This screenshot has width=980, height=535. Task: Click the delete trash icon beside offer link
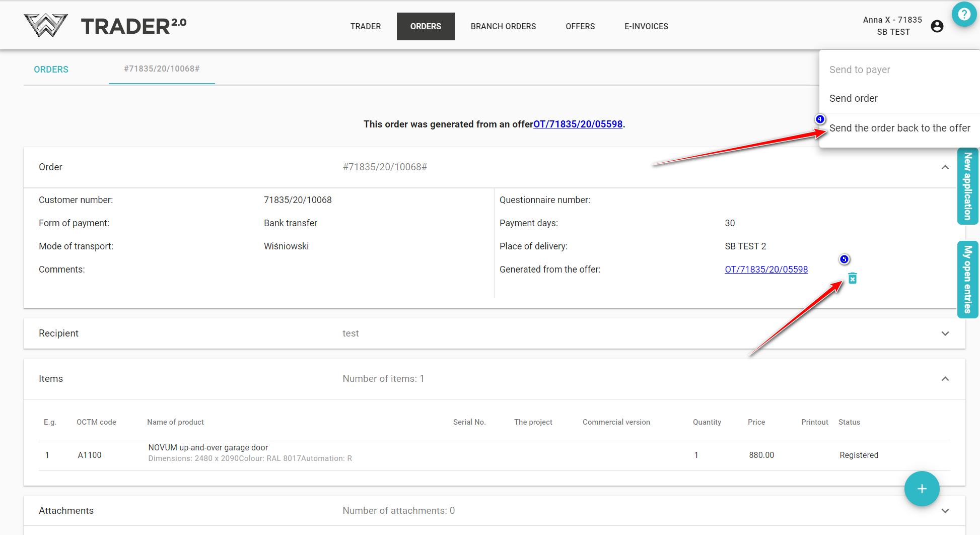[852, 279]
